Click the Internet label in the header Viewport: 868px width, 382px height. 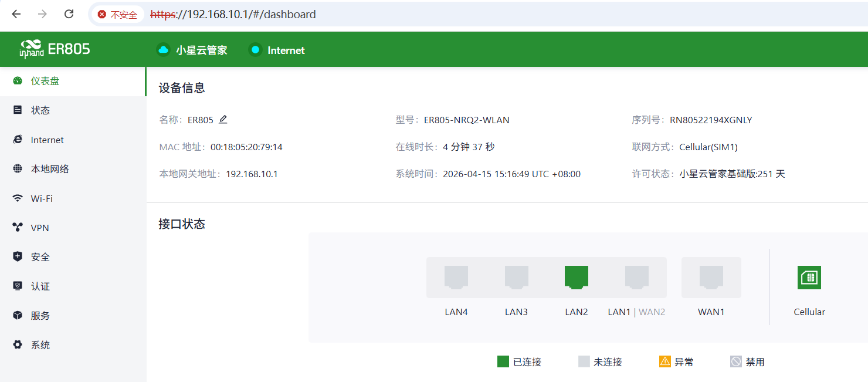pyautogui.click(x=286, y=50)
